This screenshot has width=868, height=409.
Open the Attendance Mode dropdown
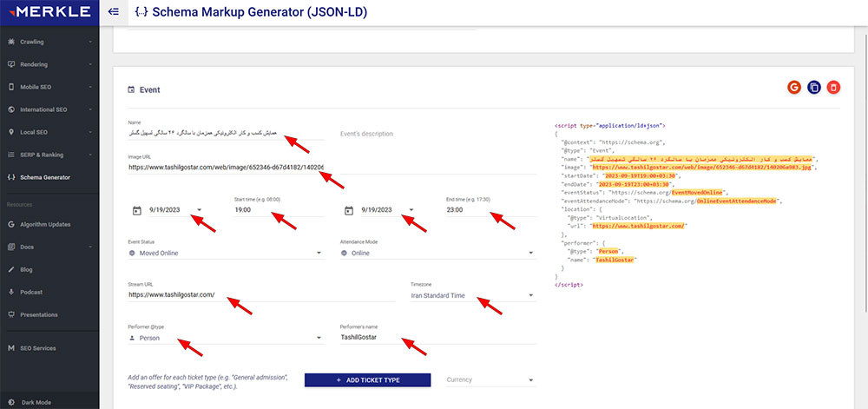437,253
